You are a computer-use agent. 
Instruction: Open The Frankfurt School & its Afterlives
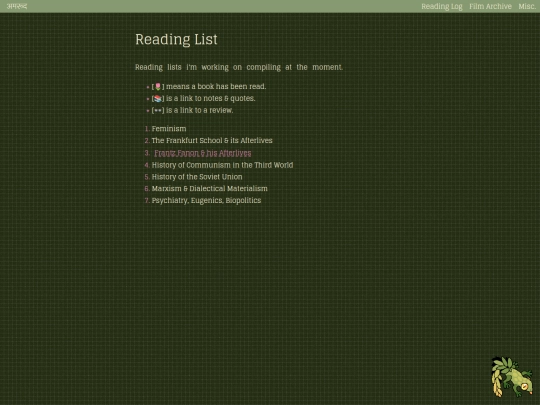point(212,141)
